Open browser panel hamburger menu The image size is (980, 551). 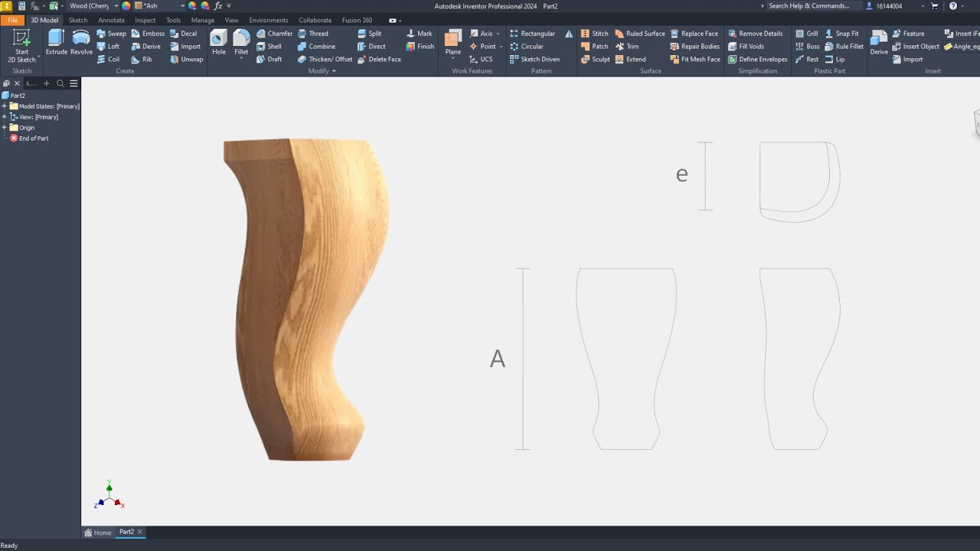tap(73, 83)
